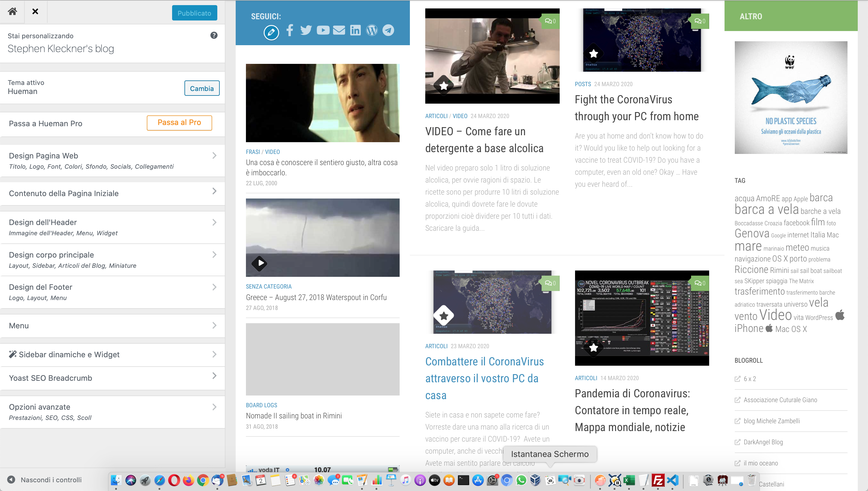Expand Design dell'Header settings
This screenshot has width=868, height=491.
coord(113,227)
